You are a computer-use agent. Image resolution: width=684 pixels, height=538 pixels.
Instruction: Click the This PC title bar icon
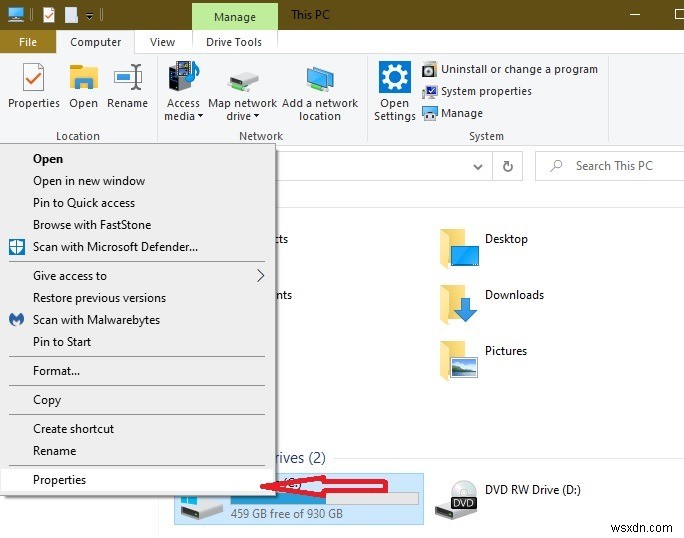click(16, 15)
